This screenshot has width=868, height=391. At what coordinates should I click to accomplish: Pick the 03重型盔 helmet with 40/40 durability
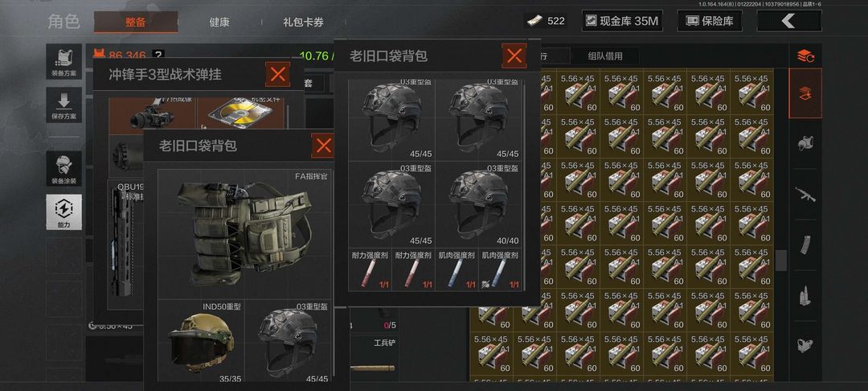tap(478, 204)
